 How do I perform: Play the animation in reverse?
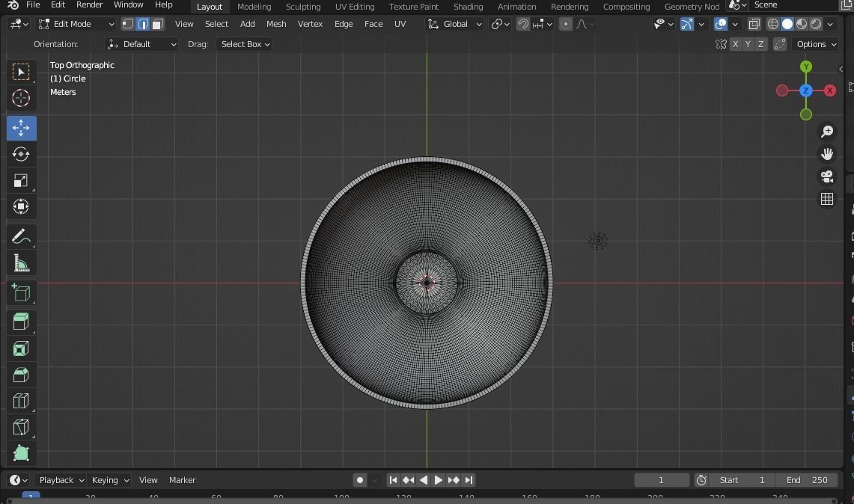[x=423, y=480]
